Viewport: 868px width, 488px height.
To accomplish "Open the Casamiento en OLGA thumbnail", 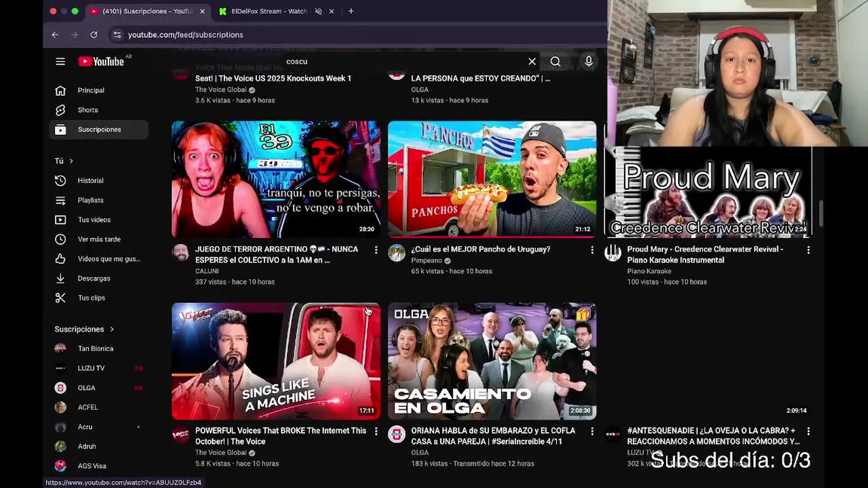I will (492, 361).
